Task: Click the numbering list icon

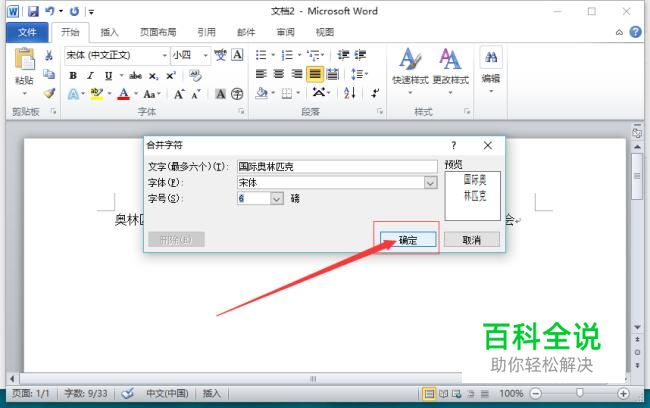Action: coord(287,55)
